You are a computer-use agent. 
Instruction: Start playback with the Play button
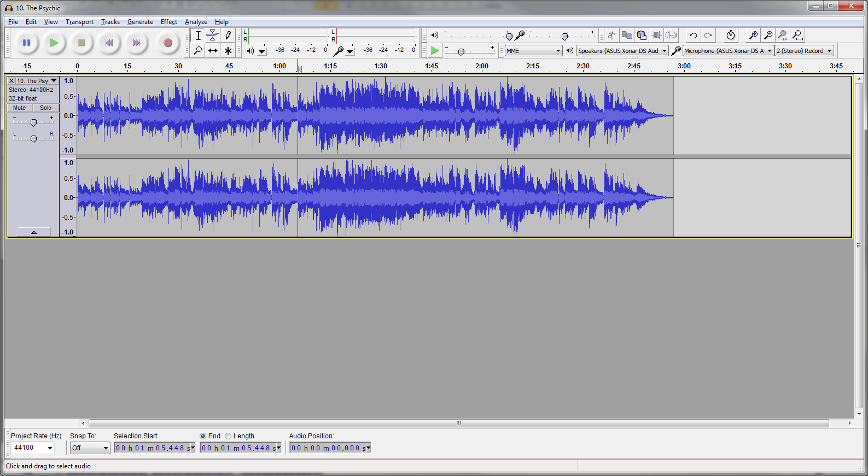click(54, 43)
